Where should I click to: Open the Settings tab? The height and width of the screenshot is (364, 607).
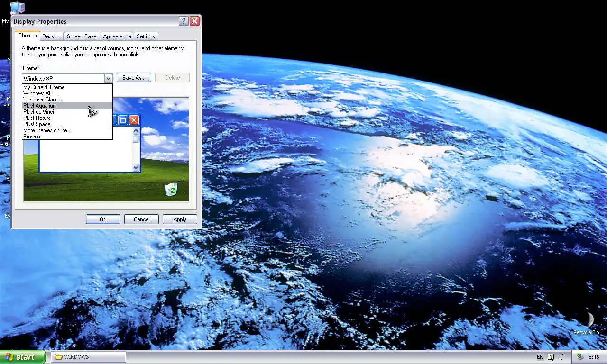[x=146, y=36]
